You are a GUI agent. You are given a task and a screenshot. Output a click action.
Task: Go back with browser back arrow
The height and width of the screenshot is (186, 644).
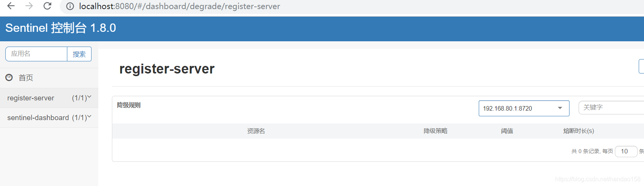click(x=11, y=6)
